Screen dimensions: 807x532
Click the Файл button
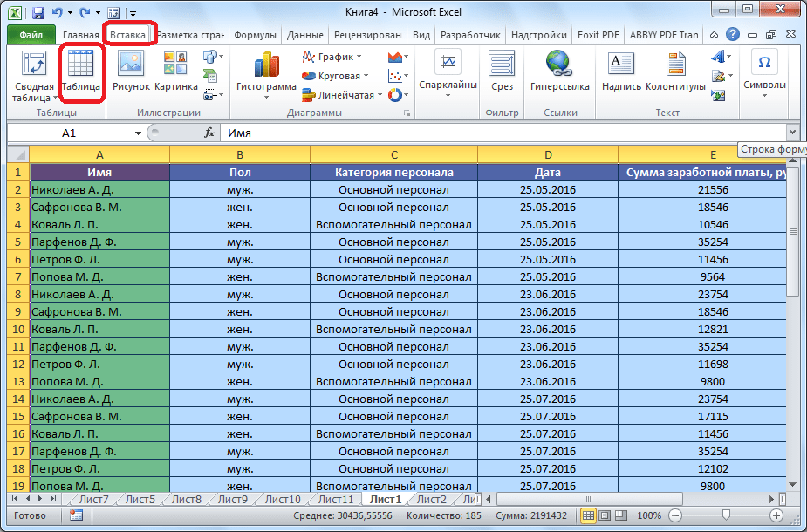click(x=31, y=35)
